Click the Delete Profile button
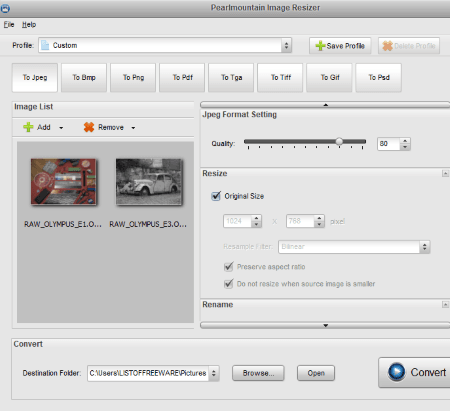The width and height of the screenshot is (450, 411). click(409, 46)
